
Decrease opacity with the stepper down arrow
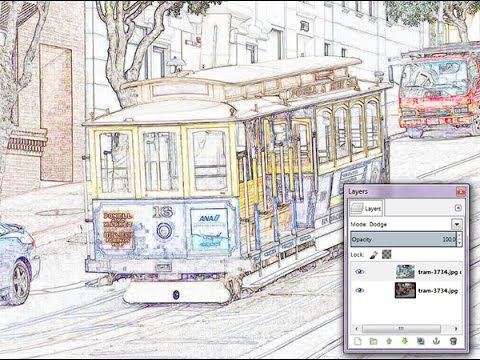point(459,243)
